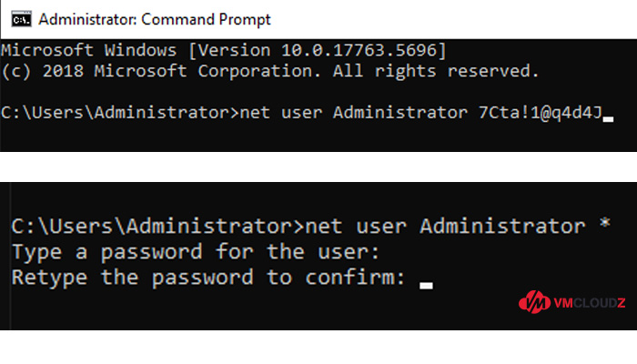Image resolution: width=637 pixels, height=364 pixels.
Task: Click the Microsoft Windows text in the first line
Action: click(88, 50)
